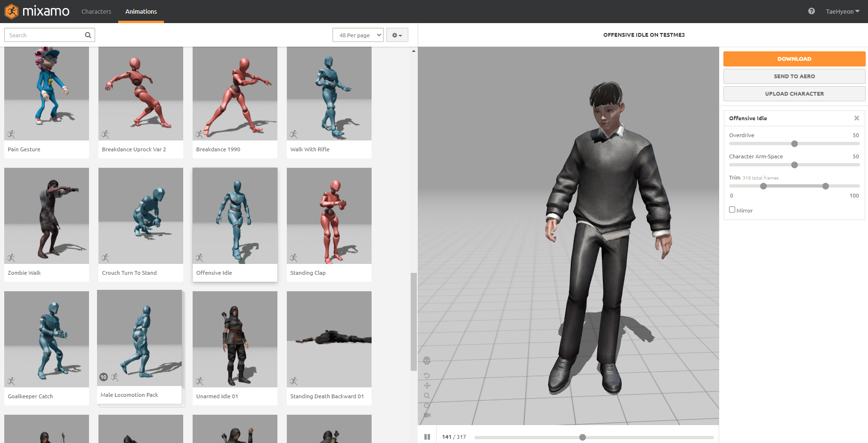Click the rotate view icon
Viewport: 868px width, 443px height.
click(427, 376)
